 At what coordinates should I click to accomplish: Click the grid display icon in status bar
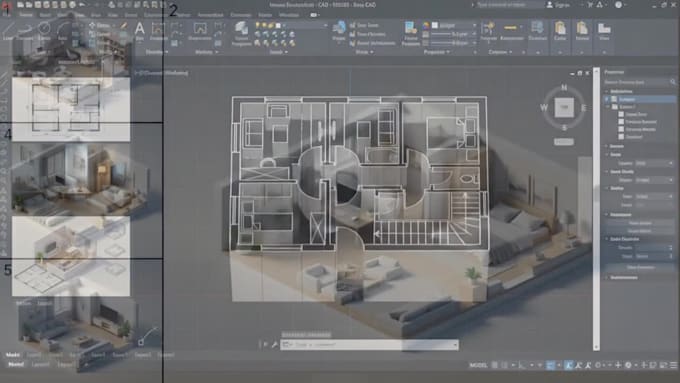click(495, 365)
